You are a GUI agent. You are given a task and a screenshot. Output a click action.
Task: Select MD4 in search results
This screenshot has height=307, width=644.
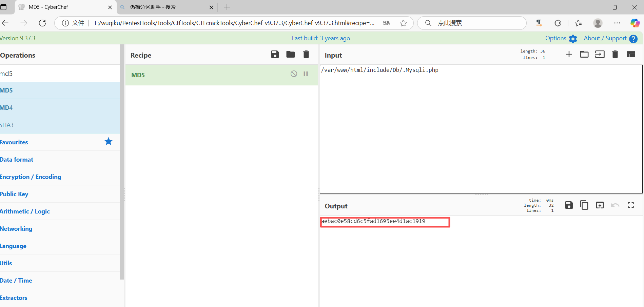click(60, 107)
